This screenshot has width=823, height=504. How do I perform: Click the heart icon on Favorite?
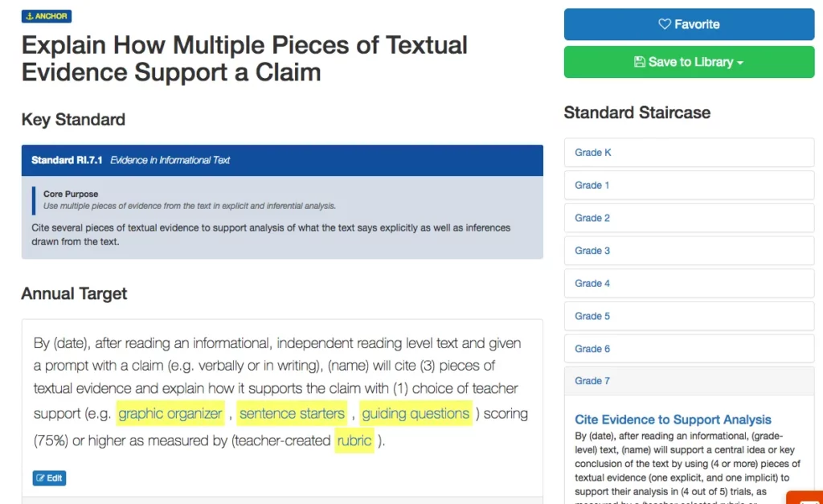pos(665,24)
